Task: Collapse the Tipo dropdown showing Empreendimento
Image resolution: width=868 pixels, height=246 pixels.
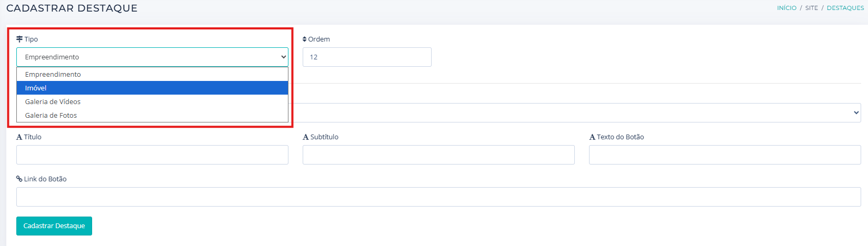Action: [152, 57]
